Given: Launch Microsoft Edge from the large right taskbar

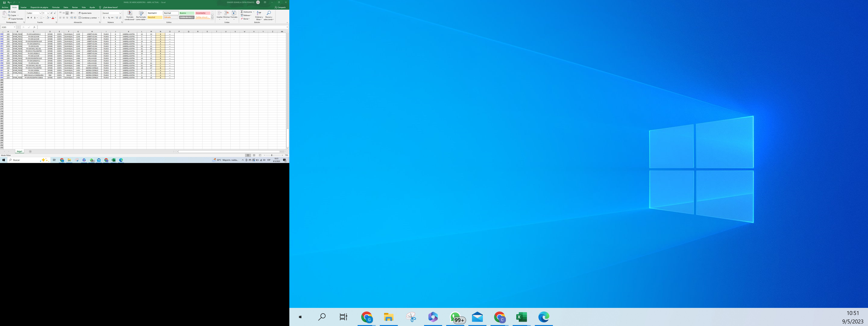Looking at the screenshot, I should click(544, 317).
